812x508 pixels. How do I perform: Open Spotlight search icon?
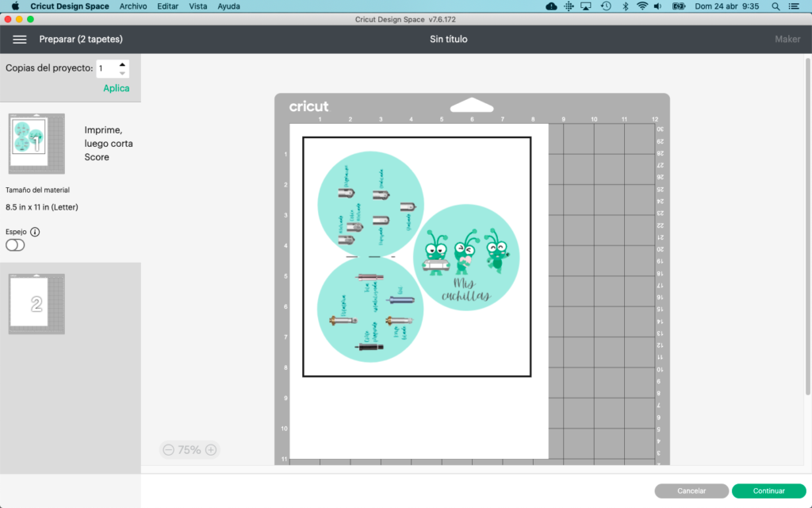(776, 6)
